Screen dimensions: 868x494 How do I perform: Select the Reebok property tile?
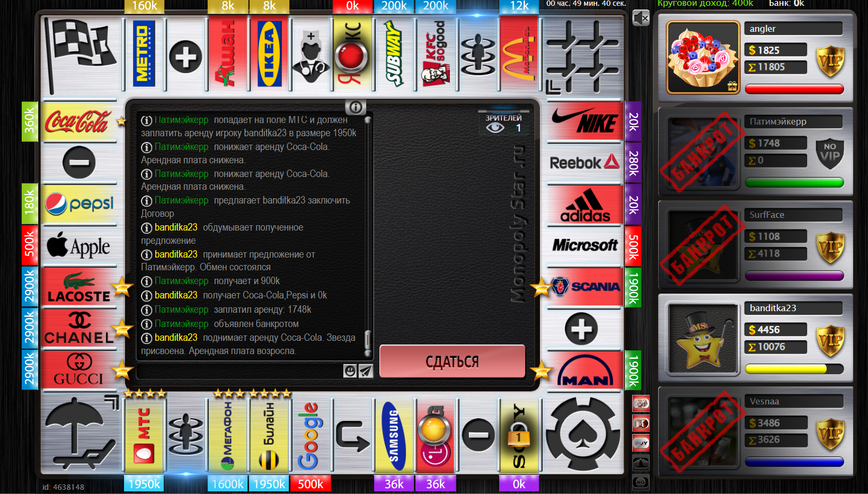[584, 162]
